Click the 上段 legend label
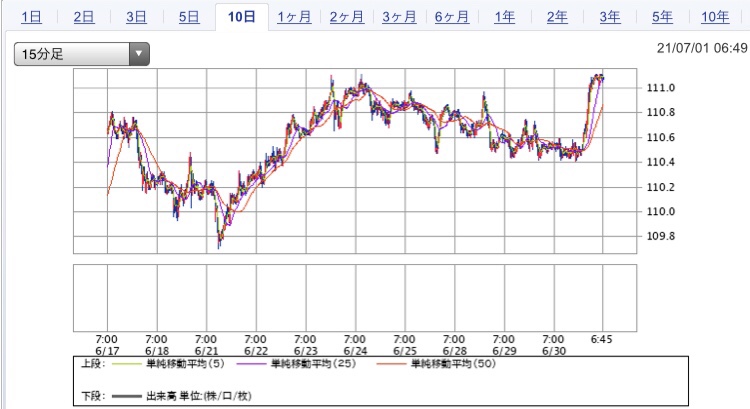Screen dimensions: 750x409 (92, 364)
